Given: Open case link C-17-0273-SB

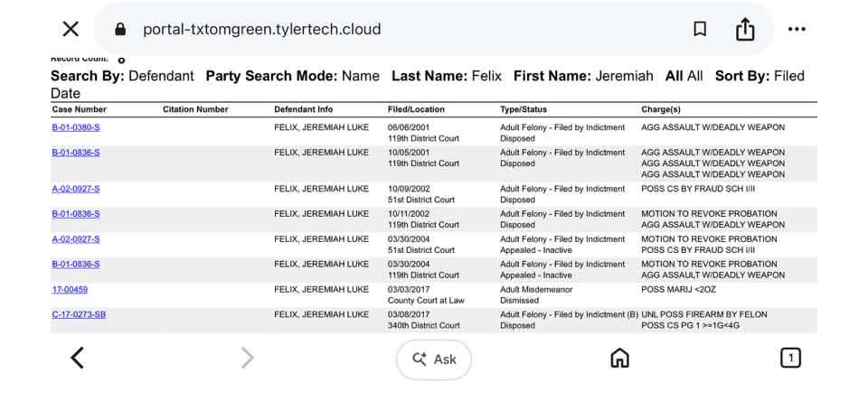Looking at the screenshot, I should click(80, 314).
